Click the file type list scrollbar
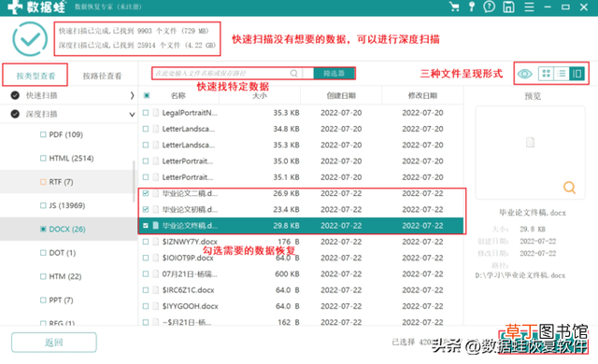The image size is (598, 364). point(134,181)
